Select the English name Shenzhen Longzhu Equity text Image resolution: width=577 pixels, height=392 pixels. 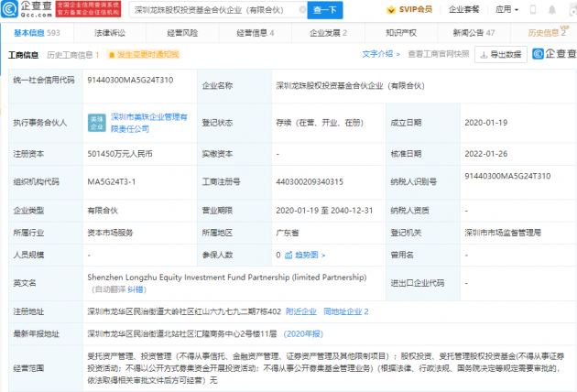click(227, 278)
